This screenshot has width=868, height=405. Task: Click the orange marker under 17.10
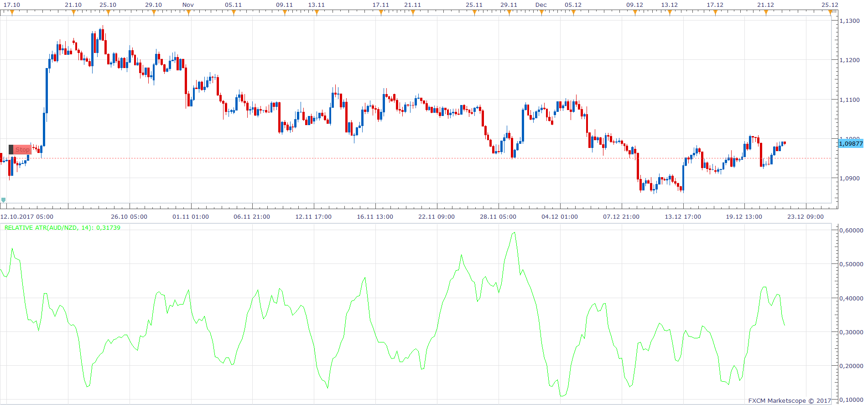(12, 12)
